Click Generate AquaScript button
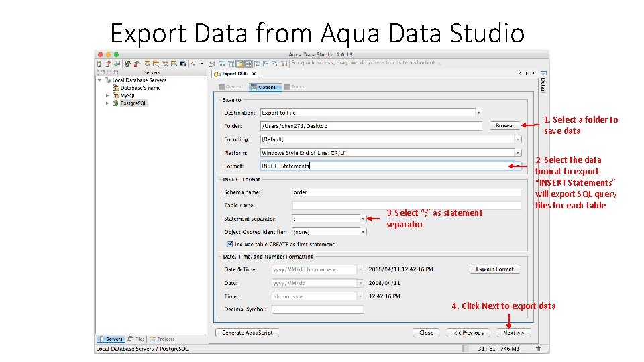 pyautogui.click(x=248, y=333)
